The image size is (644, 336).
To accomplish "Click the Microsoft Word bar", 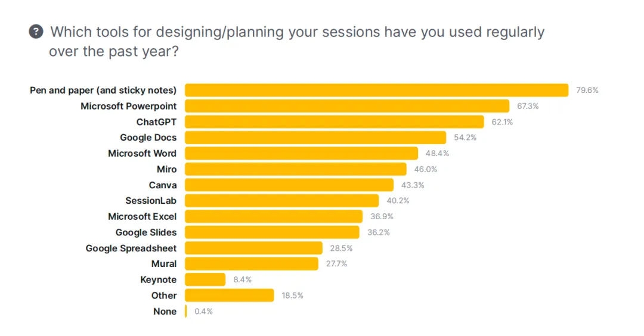I will 301,153.
